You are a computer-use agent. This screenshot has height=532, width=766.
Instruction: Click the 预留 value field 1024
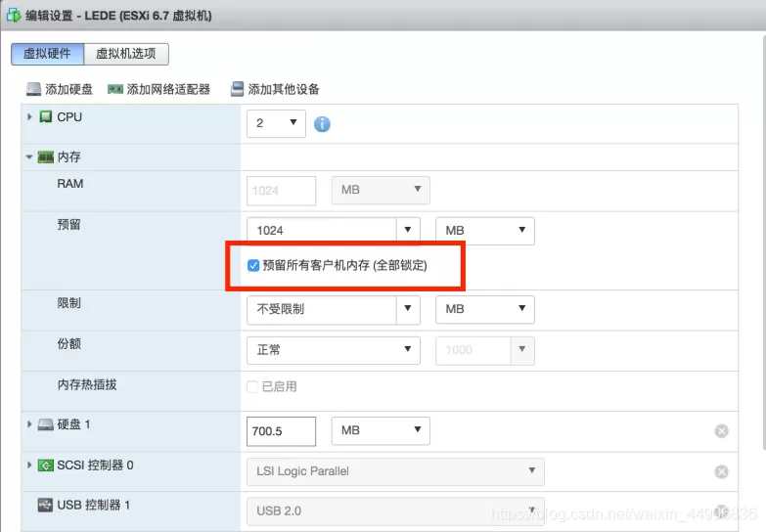322,231
